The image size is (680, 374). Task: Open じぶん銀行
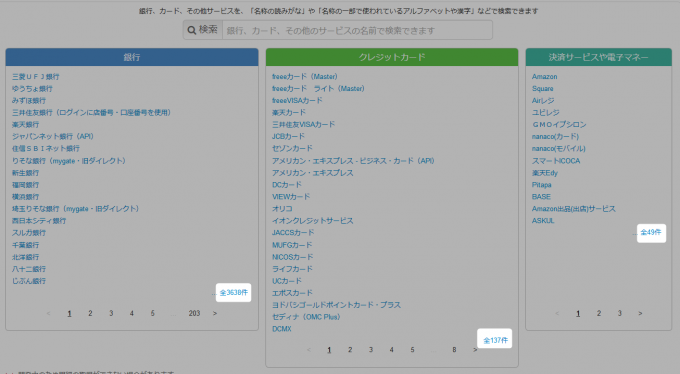click(x=29, y=281)
